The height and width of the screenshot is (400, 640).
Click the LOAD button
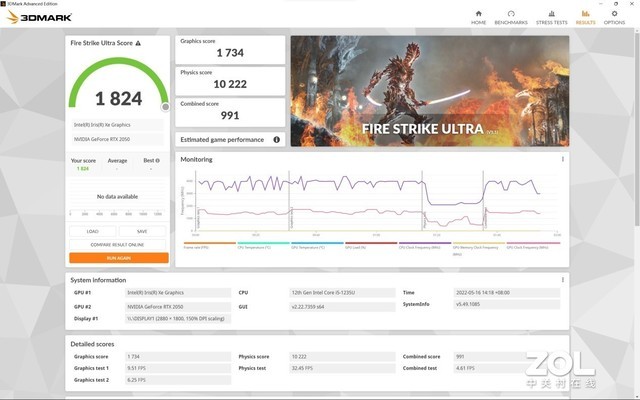point(93,231)
